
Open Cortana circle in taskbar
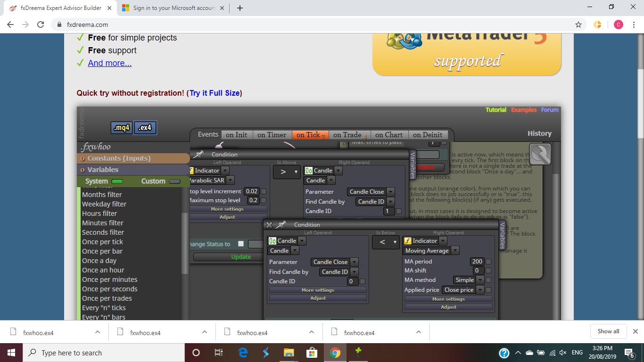[x=196, y=353]
